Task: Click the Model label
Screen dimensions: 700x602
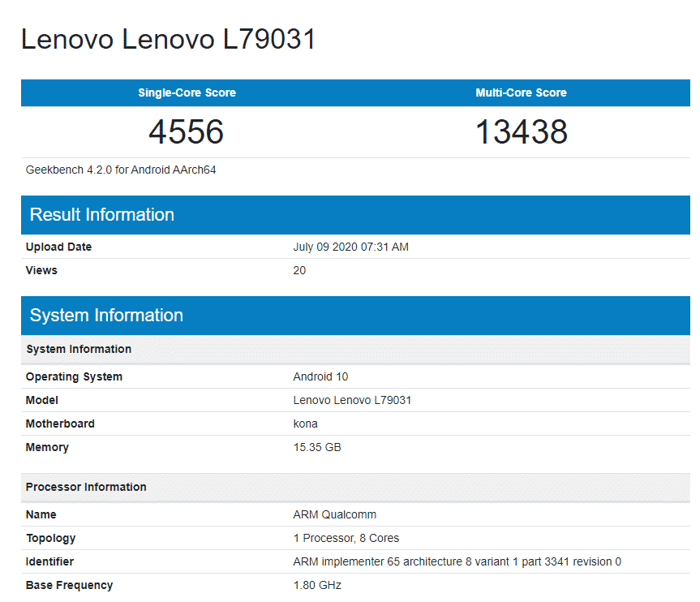Action: coord(42,400)
